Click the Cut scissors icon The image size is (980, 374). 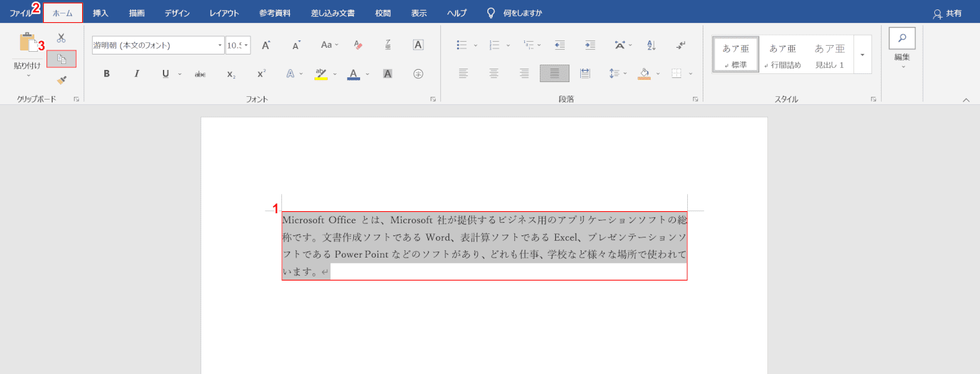pos(61,38)
